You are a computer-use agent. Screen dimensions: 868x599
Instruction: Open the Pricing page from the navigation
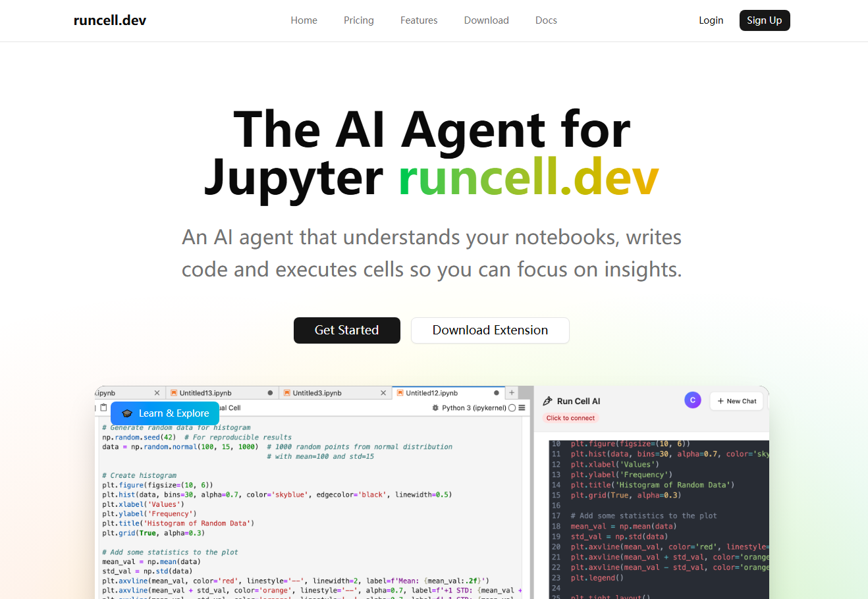358,20
